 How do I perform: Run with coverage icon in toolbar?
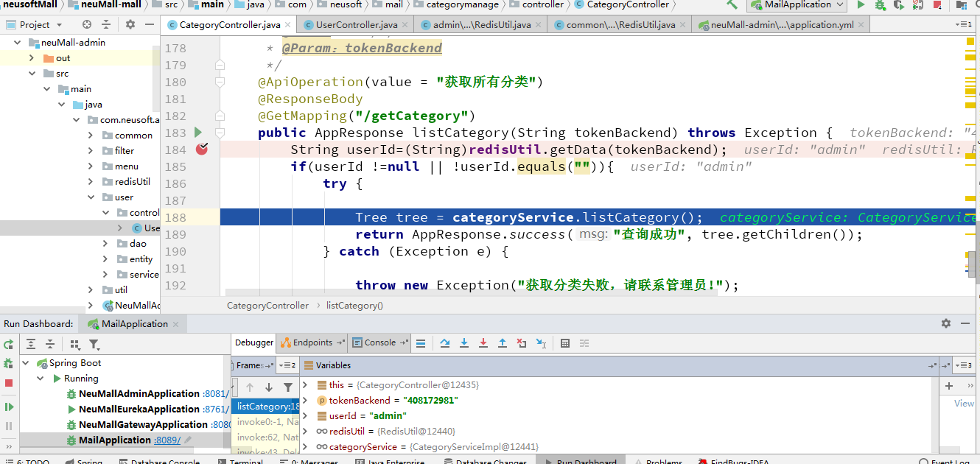[x=898, y=4]
